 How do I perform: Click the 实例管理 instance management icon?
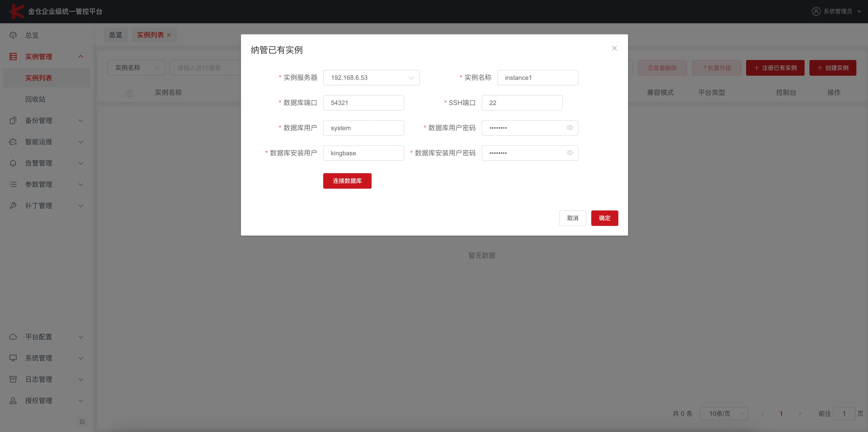(x=13, y=56)
